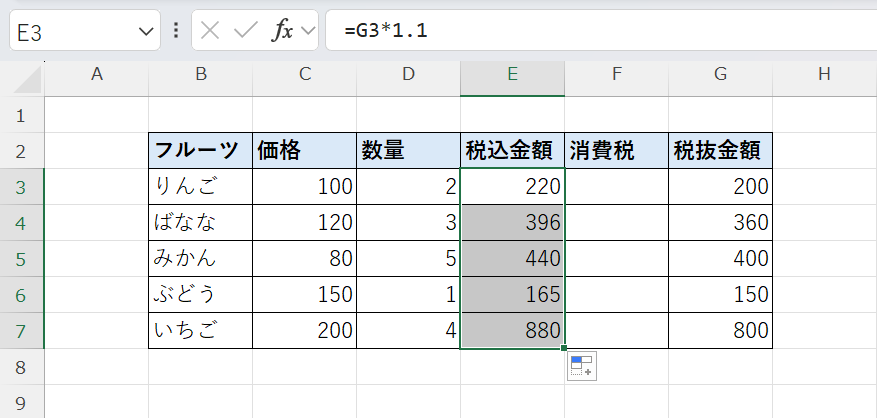The image size is (877, 418).
Task: Click the フルーツ header cell
Action: click(200, 151)
